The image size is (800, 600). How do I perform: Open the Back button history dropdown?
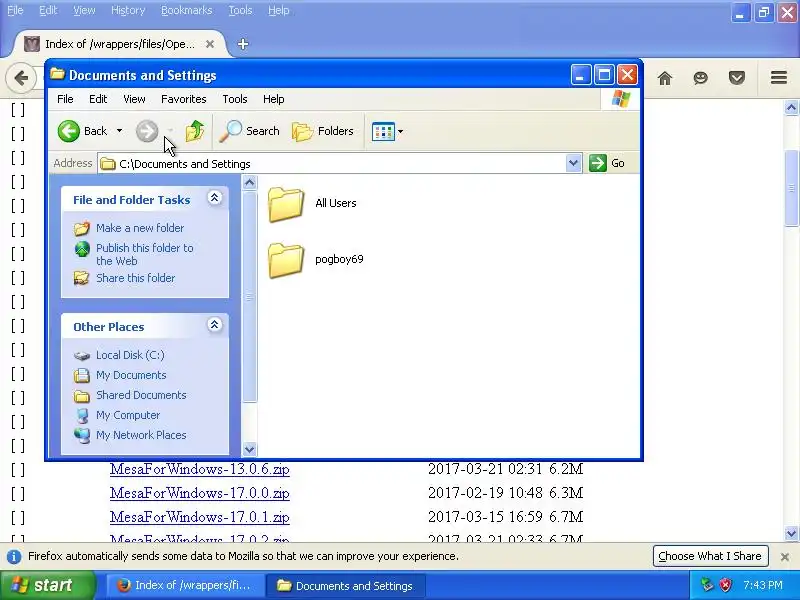point(119,131)
